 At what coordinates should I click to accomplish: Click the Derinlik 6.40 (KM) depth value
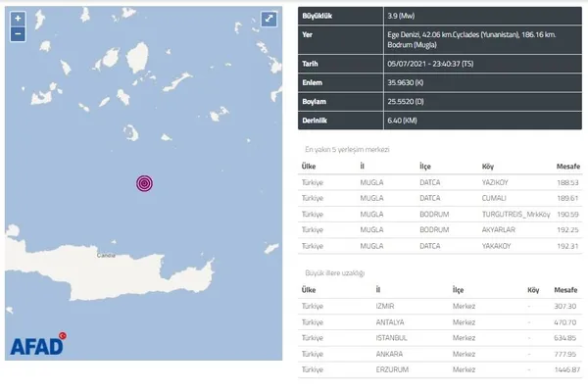click(402, 121)
